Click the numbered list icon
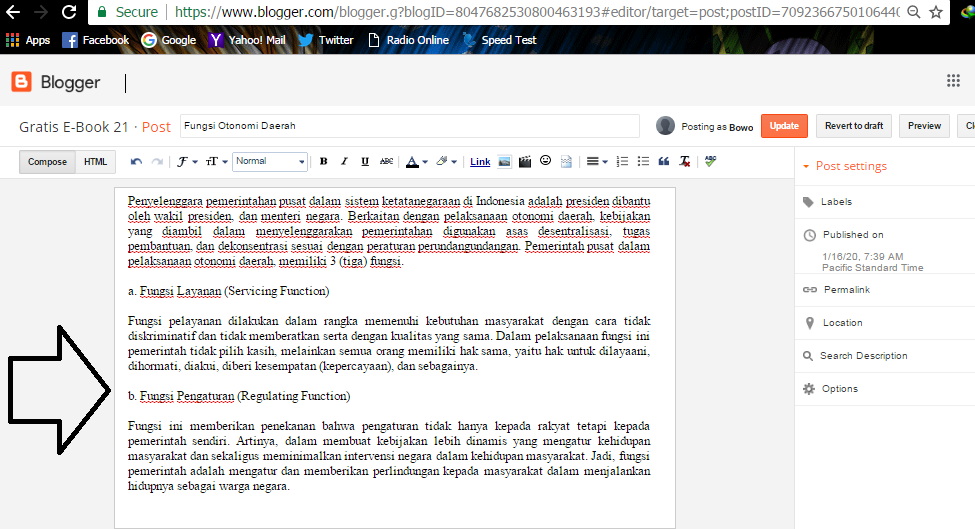975x529 pixels. [x=622, y=162]
